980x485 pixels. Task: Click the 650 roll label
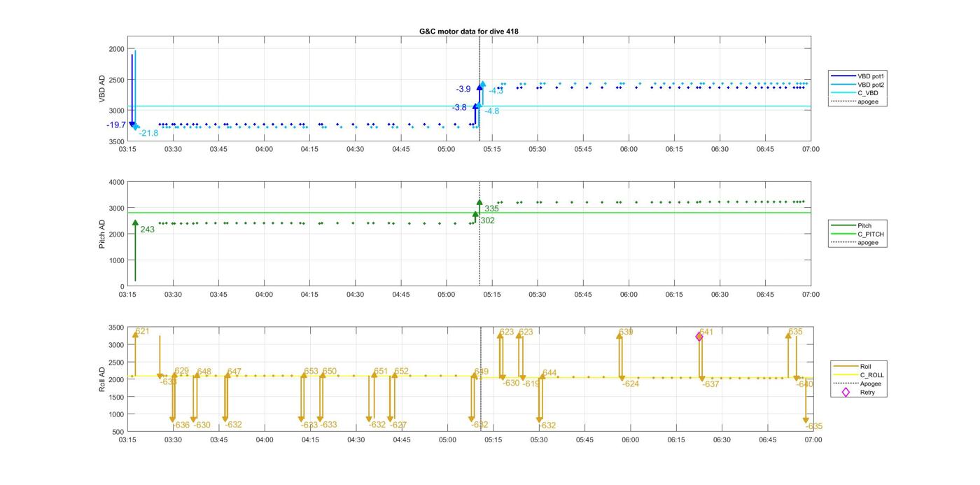tap(330, 371)
